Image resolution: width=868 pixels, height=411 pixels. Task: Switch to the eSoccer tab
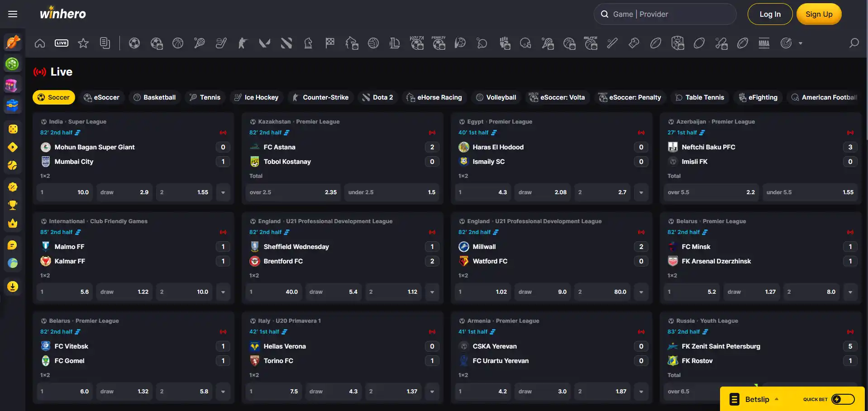point(102,97)
